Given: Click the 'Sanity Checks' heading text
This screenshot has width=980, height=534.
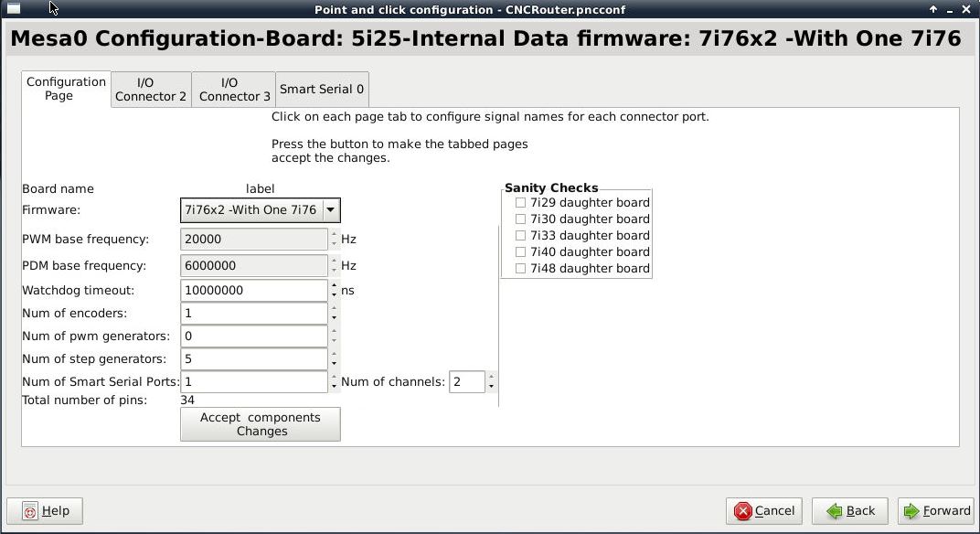Looking at the screenshot, I should (x=551, y=187).
